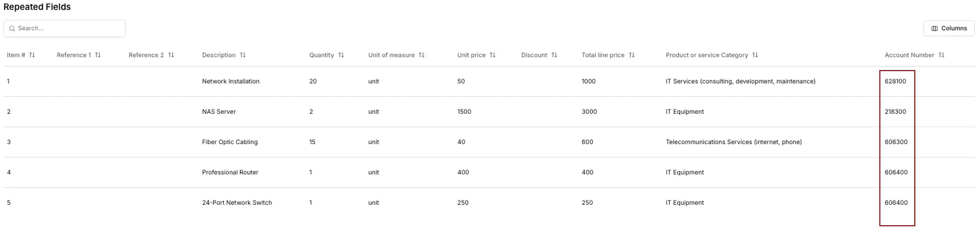980x238 pixels.
Task: Click quantity value 20
Action: coord(313,81)
